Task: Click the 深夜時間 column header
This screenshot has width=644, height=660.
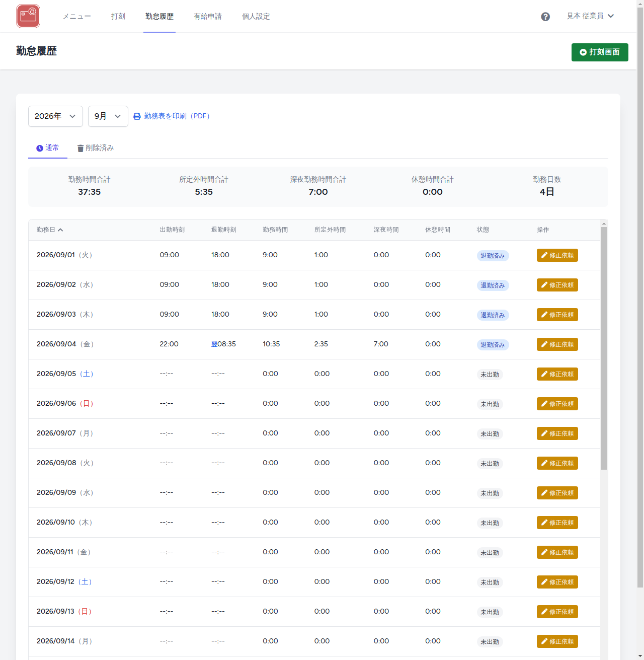Action: click(386, 230)
